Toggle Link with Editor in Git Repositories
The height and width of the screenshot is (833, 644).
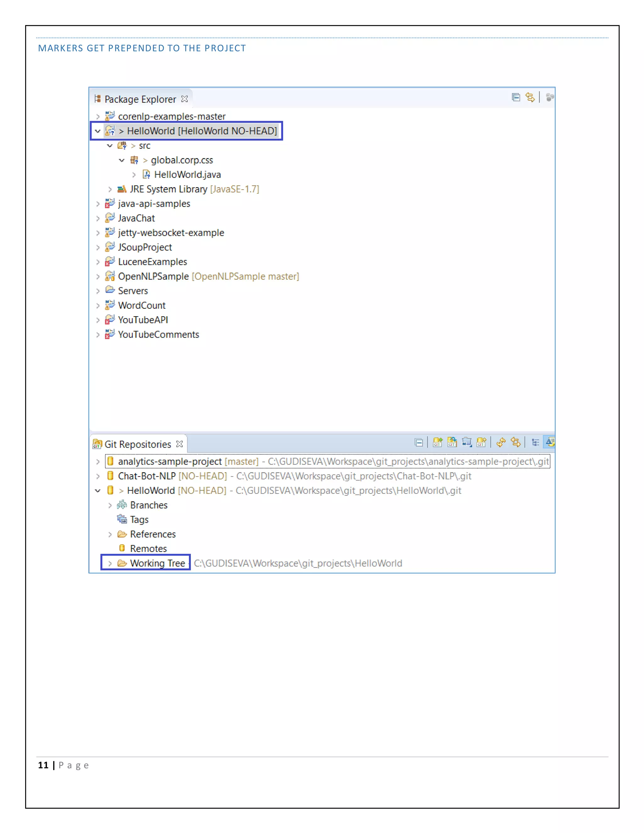click(x=515, y=442)
